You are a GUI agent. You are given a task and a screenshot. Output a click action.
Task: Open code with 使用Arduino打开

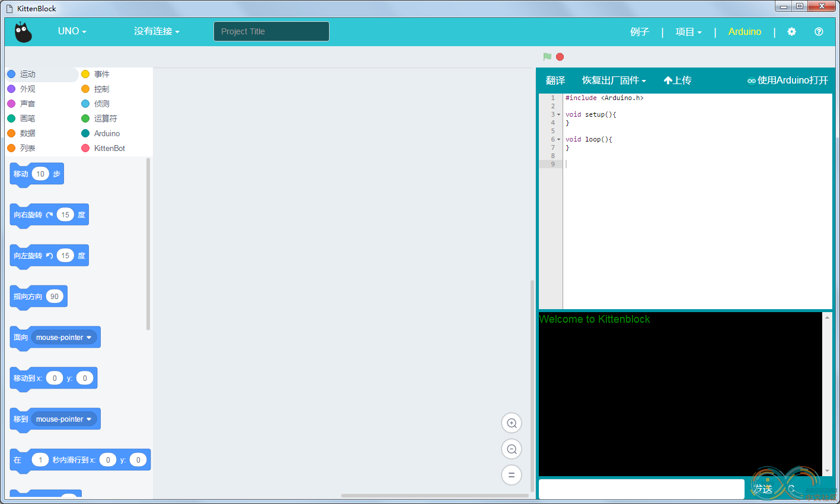coord(787,81)
